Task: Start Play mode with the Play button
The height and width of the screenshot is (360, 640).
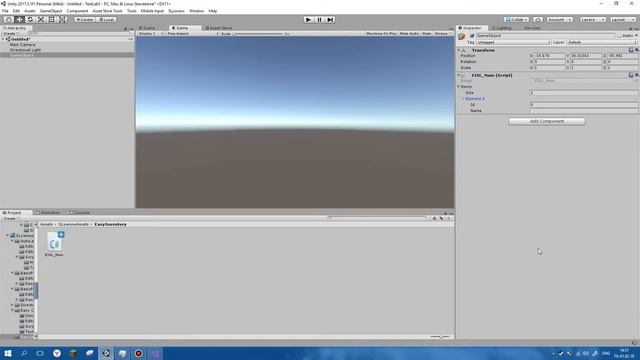Action: tap(309, 20)
